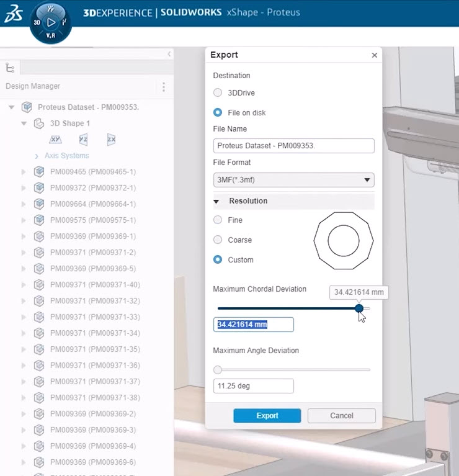Screen dimensions: 459x476
Task: Select PM009575 (PM009575-1) in the tree
Action: tap(92, 220)
